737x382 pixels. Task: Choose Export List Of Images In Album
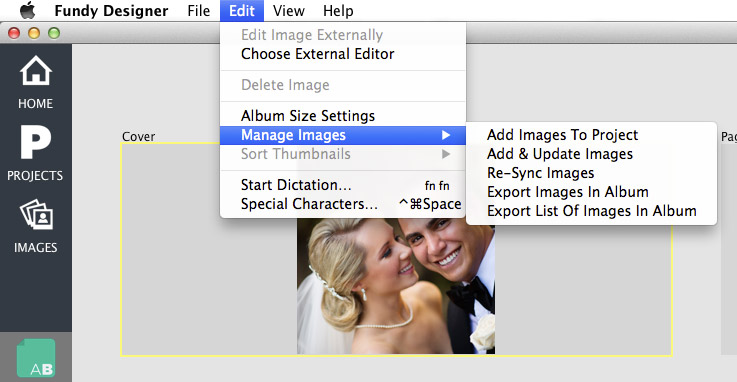pos(591,211)
